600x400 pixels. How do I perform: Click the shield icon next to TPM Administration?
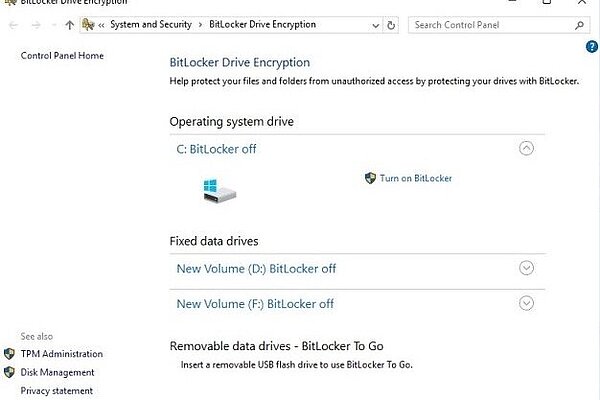click(9, 354)
